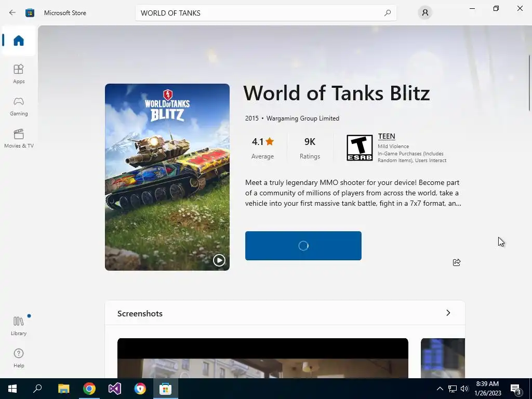This screenshot has height=399, width=532.
Task: Click Wargaming Group Limited publisher name
Action: [303, 118]
